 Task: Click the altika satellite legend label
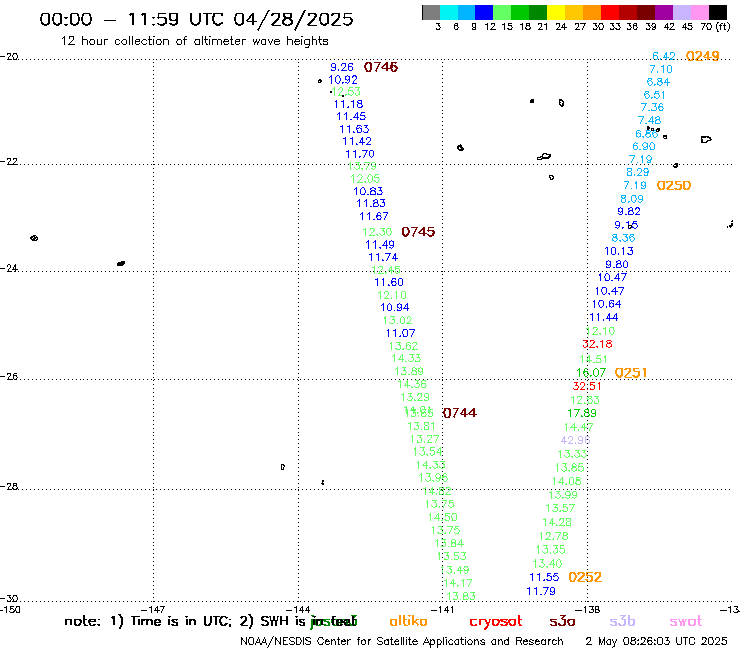408,621
